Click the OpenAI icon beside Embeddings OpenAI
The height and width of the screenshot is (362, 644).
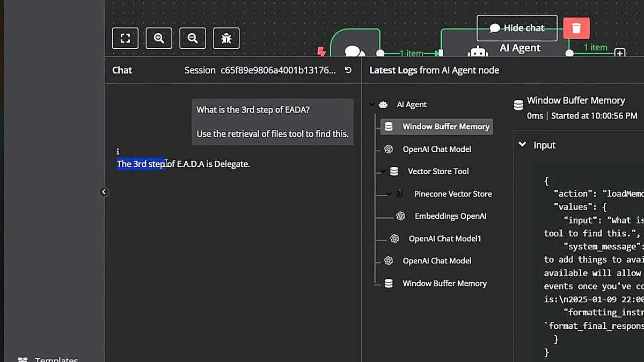tap(400, 216)
